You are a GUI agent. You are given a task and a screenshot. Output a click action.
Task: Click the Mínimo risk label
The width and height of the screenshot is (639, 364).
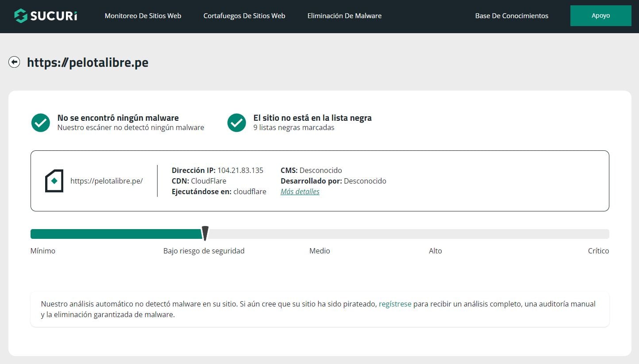click(43, 251)
